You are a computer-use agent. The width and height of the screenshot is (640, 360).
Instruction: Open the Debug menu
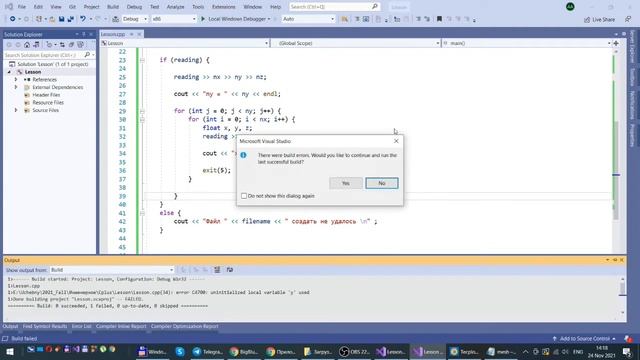(134, 7)
